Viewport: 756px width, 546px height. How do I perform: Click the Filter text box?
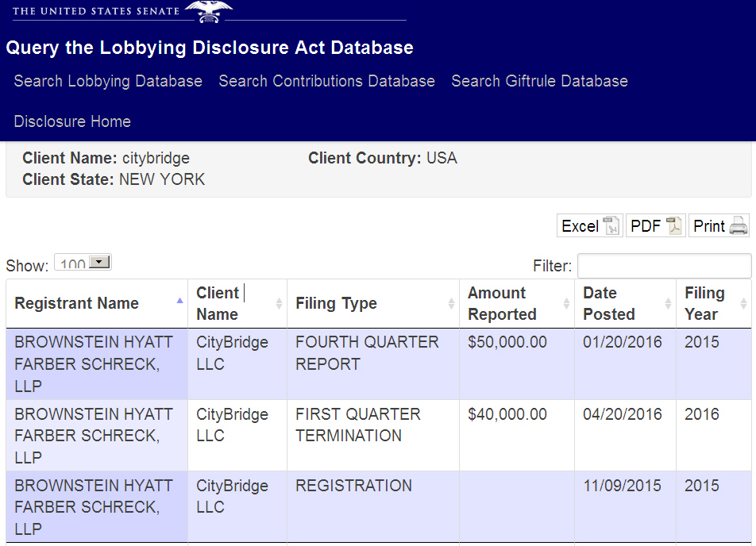[x=664, y=266]
